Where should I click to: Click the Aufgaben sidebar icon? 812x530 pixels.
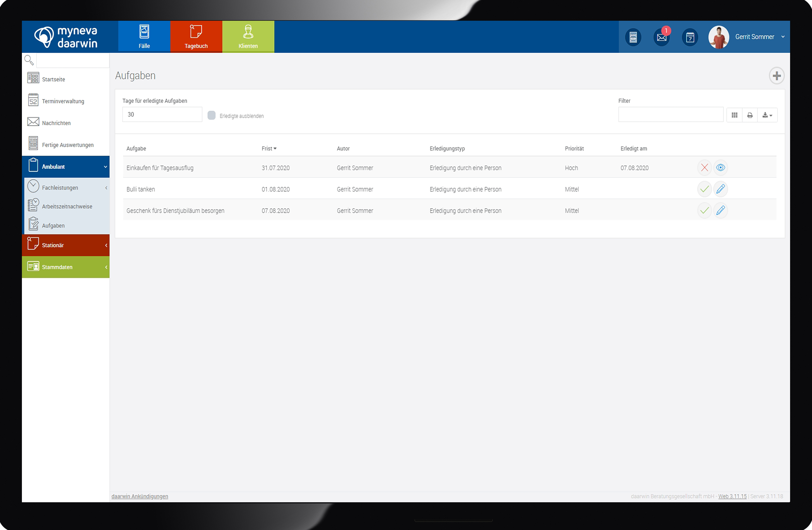[x=33, y=224]
